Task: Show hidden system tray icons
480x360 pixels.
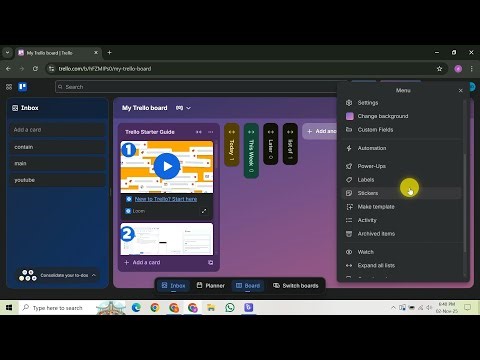Action: coord(393,307)
